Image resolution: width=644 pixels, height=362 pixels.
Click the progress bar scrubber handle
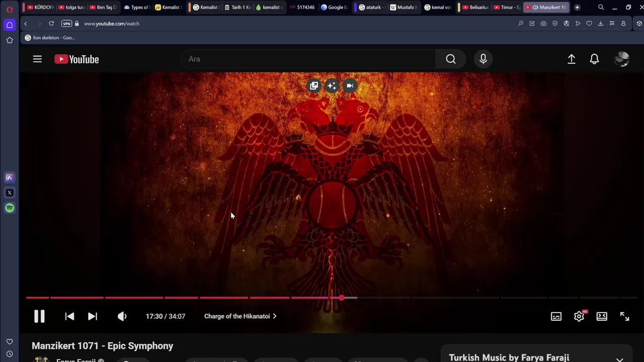[342, 298]
